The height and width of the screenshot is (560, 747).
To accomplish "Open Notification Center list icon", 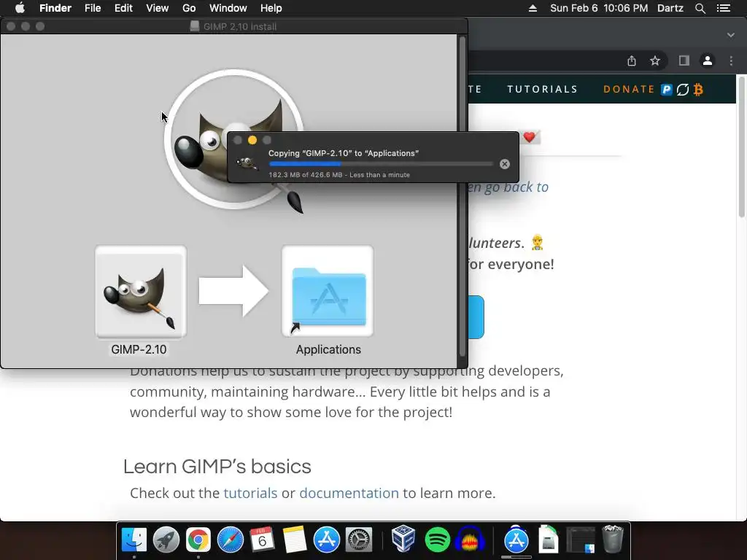I will click(723, 8).
